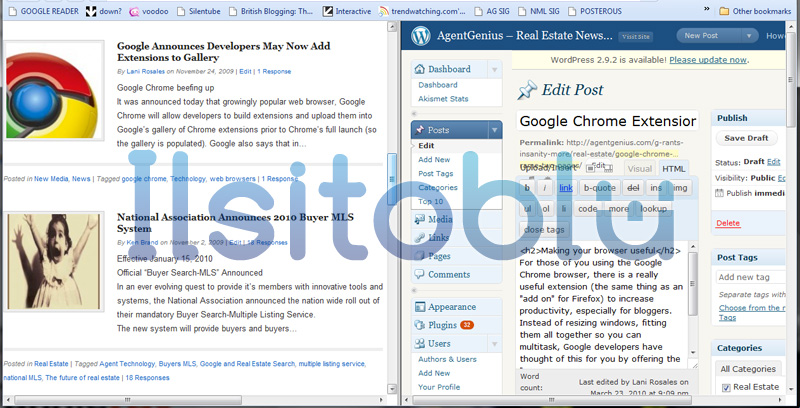Viewport: 800px width, 408px height.
Task: Click the code quicktag button
Action: pyautogui.click(x=588, y=209)
